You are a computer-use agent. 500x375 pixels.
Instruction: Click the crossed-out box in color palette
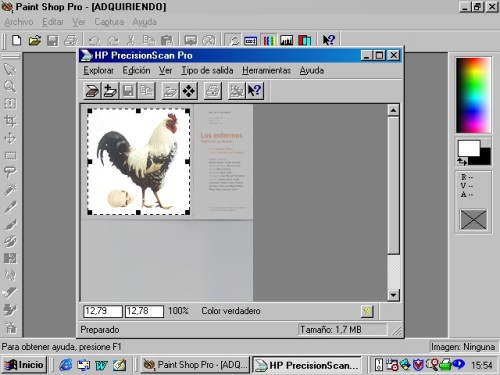pyautogui.click(x=473, y=219)
